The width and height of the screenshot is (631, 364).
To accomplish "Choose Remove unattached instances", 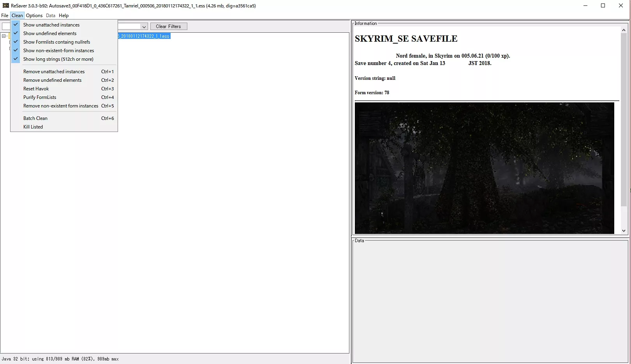I will 64,72.
